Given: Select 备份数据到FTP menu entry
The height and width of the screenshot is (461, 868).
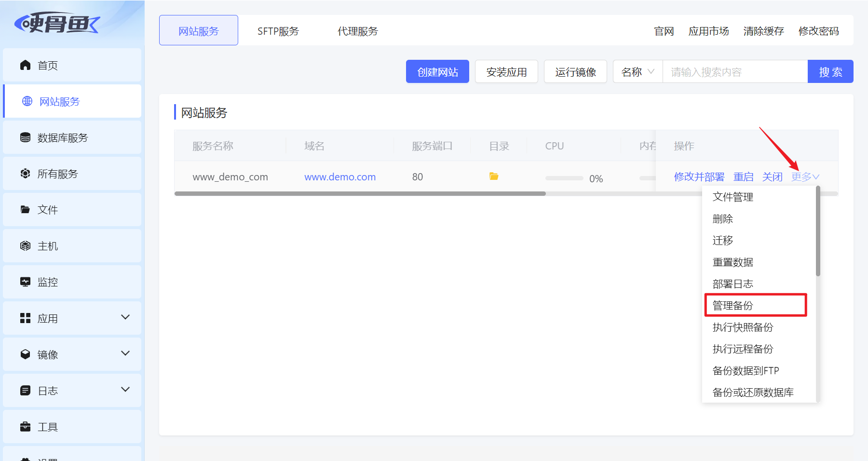Looking at the screenshot, I should pos(746,370).
